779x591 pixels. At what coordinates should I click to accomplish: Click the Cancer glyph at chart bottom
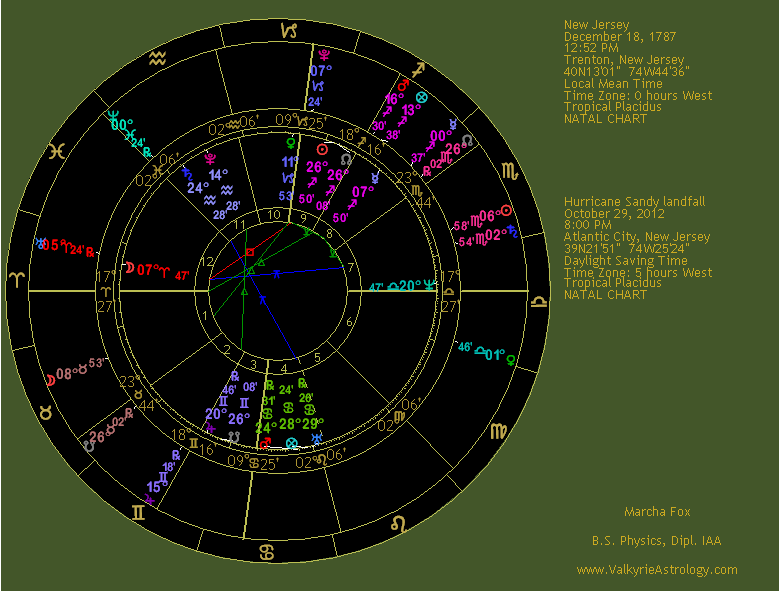coord(267,552)
